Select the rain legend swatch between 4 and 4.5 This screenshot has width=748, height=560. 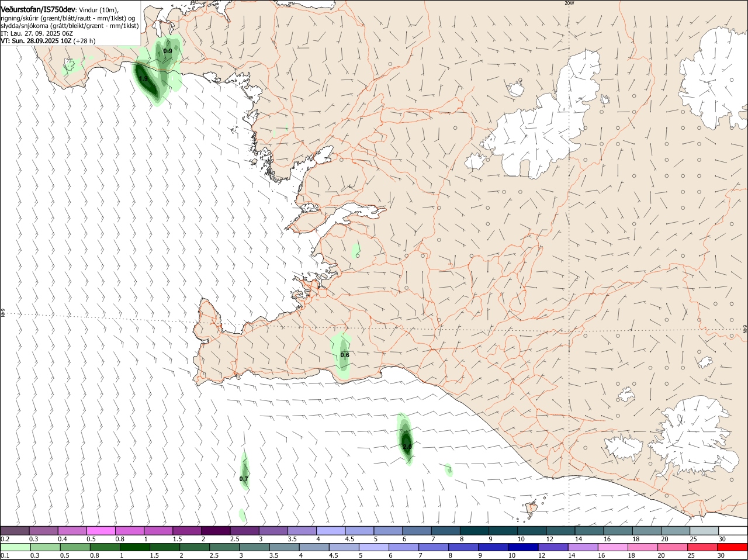(x=314, y=547)
